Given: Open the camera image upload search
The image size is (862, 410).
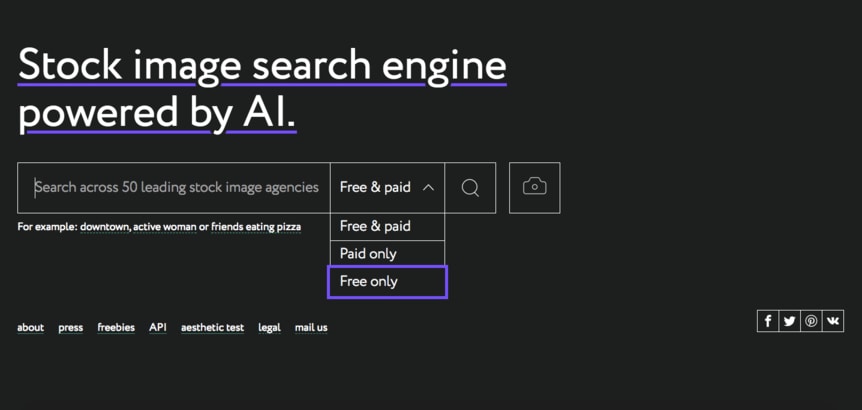Looking at the screenshot, I should pyautogui.click(x=534, y=188).
